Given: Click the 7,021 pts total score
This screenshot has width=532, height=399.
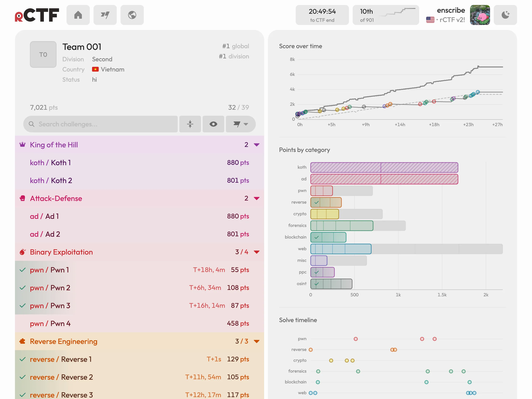Looking at the screenshot, I should 44,107.
